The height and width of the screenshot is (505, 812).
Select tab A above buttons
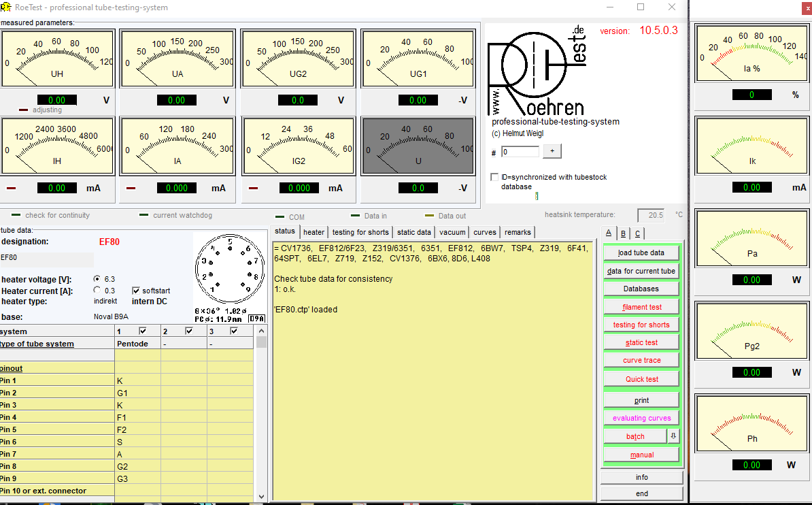[x=609, y=233]
